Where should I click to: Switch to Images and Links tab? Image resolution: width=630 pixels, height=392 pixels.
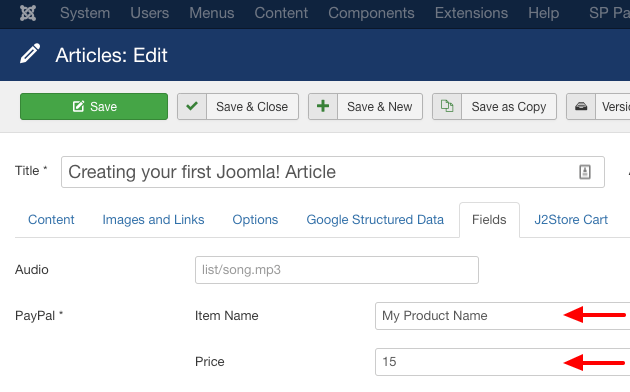pyautogui.click(x=153, y=220)
